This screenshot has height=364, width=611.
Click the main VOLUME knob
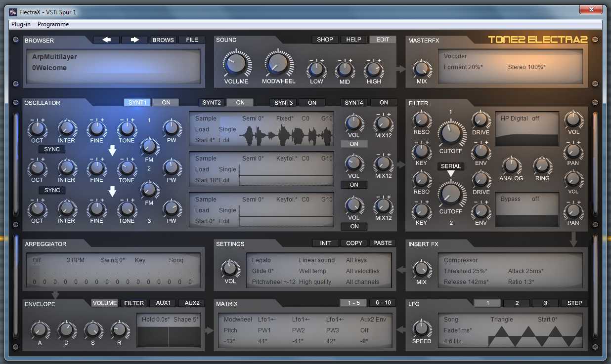236,64
